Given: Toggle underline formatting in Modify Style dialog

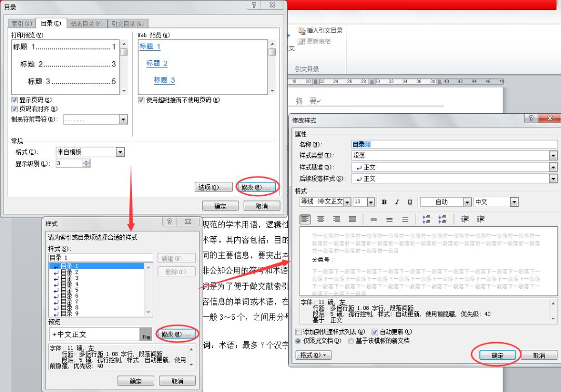Looking at the screenshot, I should (x=410, y=202).
